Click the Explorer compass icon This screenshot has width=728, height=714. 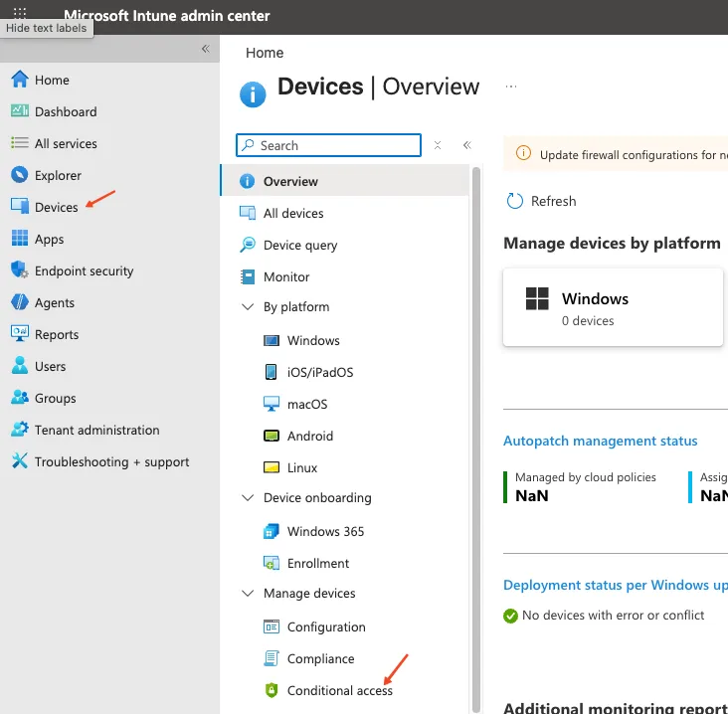point(20,175)
